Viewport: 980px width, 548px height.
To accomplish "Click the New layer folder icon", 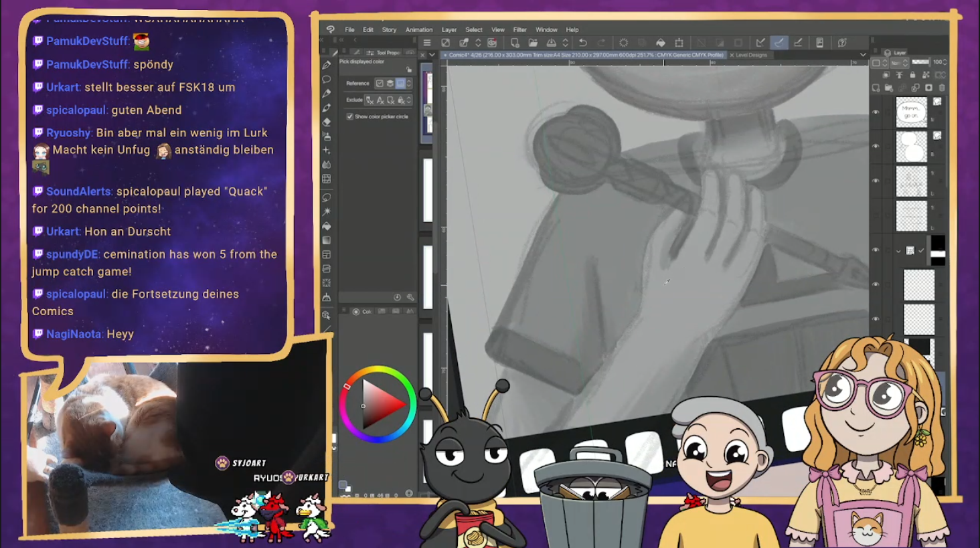I will click(888, 88).
